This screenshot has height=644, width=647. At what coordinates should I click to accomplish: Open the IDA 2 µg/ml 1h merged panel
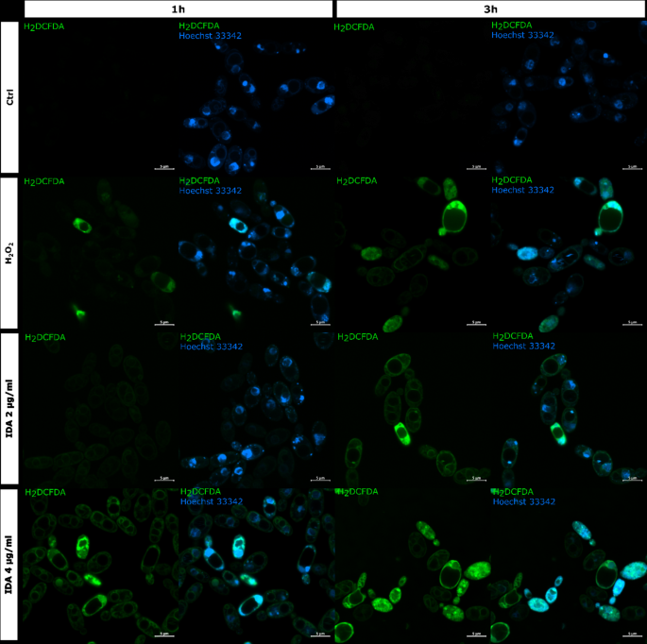[x=256, y=409]
